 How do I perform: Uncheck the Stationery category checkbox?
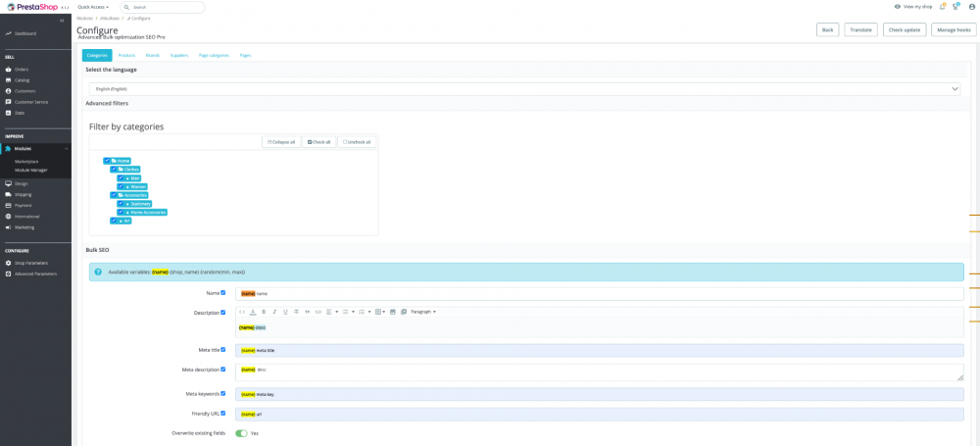click(x=122, y=203)
